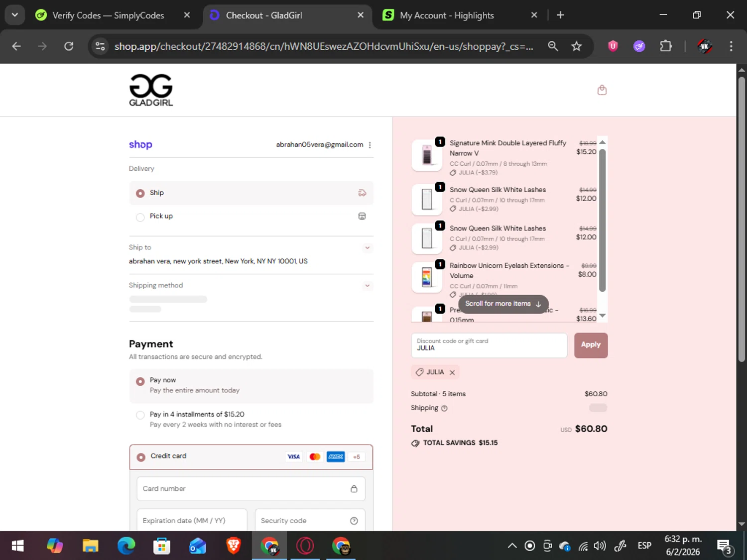This screenshot has width=747, height=560.
Task: Select Pay in 4 installments option
Action: [251, 419]
